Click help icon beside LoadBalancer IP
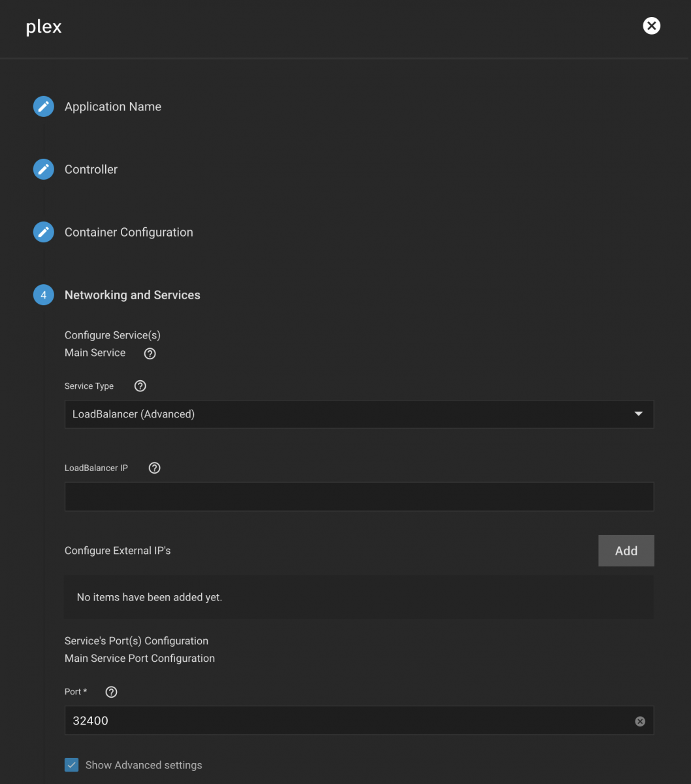Screen dimensions: 691x784 point(155,468)
